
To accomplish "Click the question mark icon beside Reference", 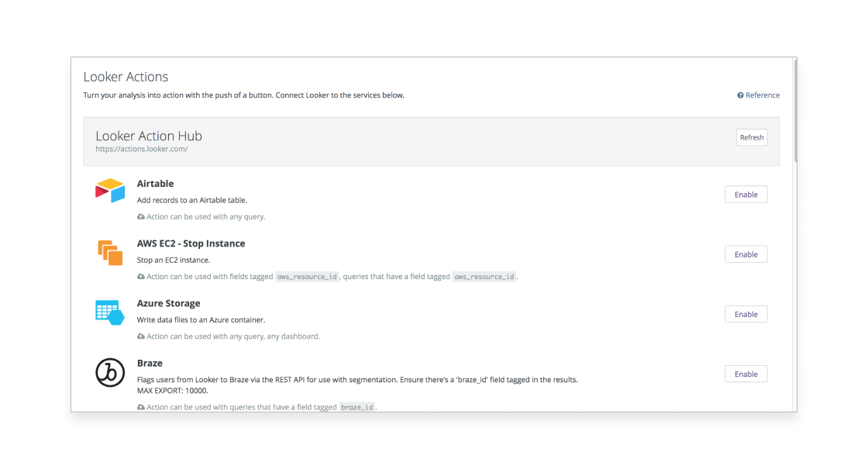I will pyautogui.click(x=740, y=95).
